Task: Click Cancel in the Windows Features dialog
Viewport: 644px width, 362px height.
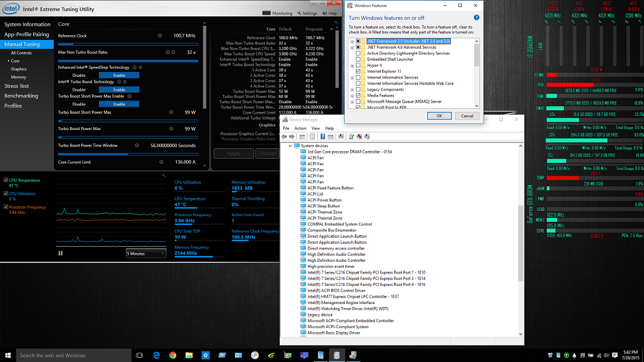Action: [x=467, y=116]
